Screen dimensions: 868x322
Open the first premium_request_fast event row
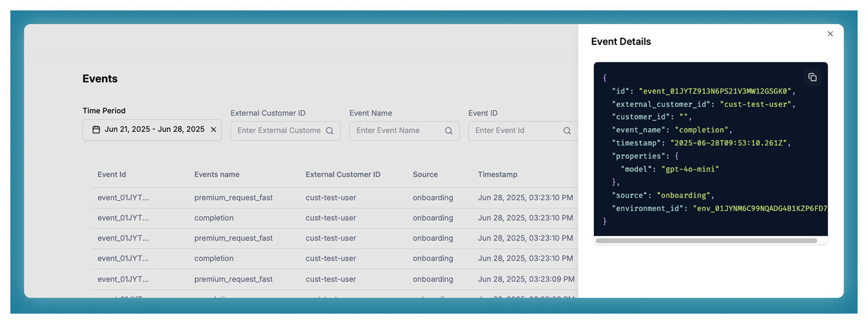click(x=233, y=198)
